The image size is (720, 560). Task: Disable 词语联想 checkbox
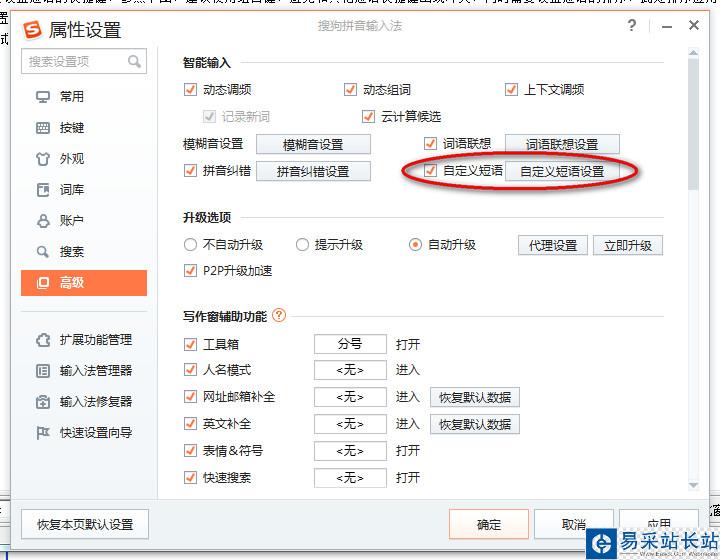(430, 144)
